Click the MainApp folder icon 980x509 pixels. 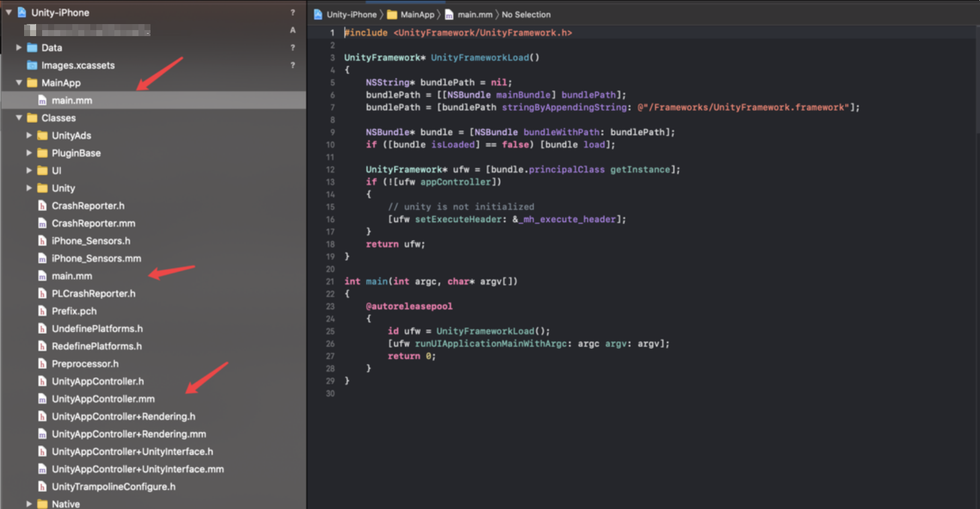[32, 82]
